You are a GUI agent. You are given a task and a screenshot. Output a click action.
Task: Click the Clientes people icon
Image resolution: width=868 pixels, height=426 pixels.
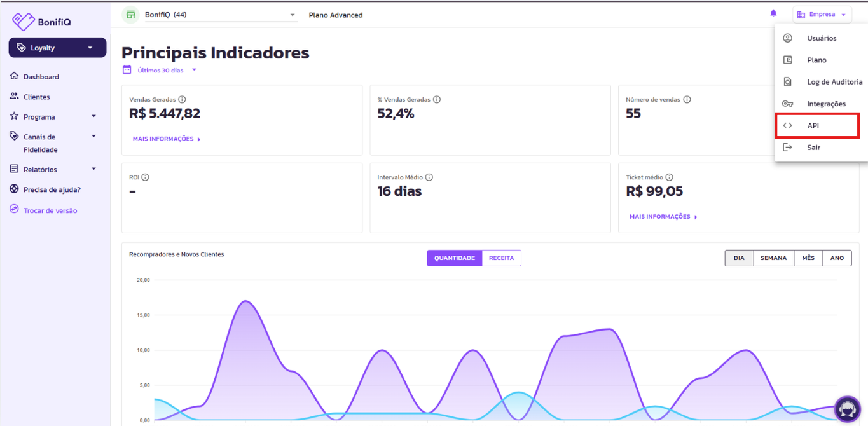14,97
